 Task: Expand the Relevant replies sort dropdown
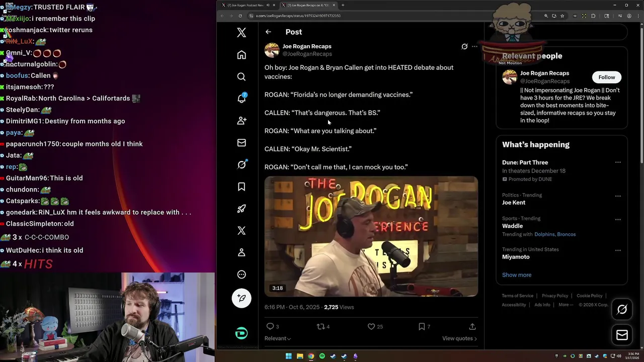[x=278, y=338]
